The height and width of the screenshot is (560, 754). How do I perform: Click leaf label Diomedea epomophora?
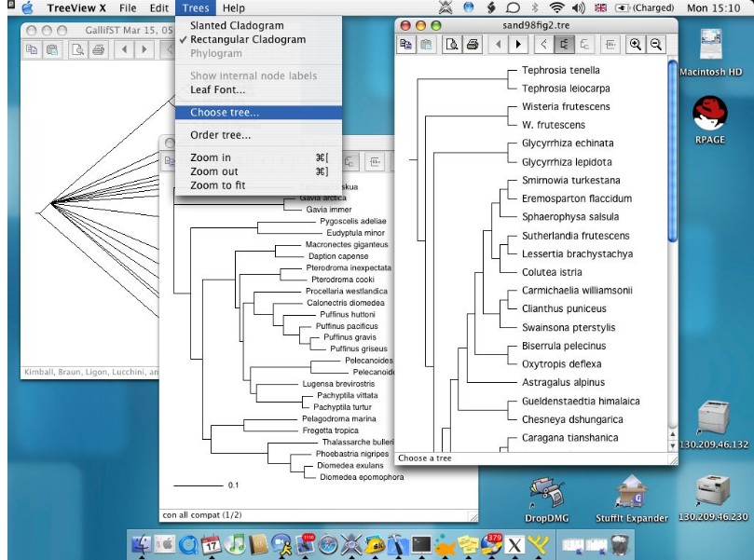pyautogui.click(x=362, y=477)
